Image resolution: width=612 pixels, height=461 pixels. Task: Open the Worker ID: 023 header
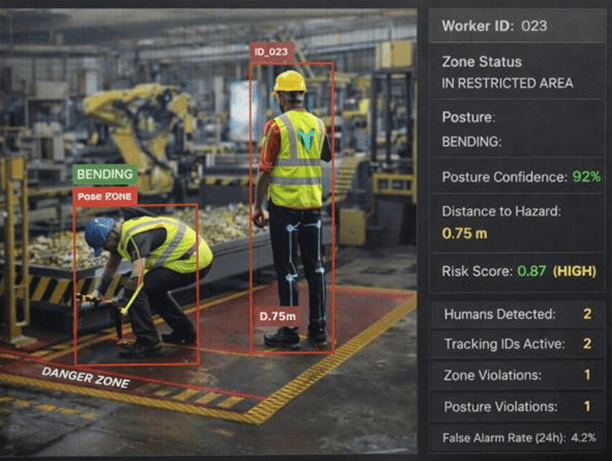pos(517,26)
